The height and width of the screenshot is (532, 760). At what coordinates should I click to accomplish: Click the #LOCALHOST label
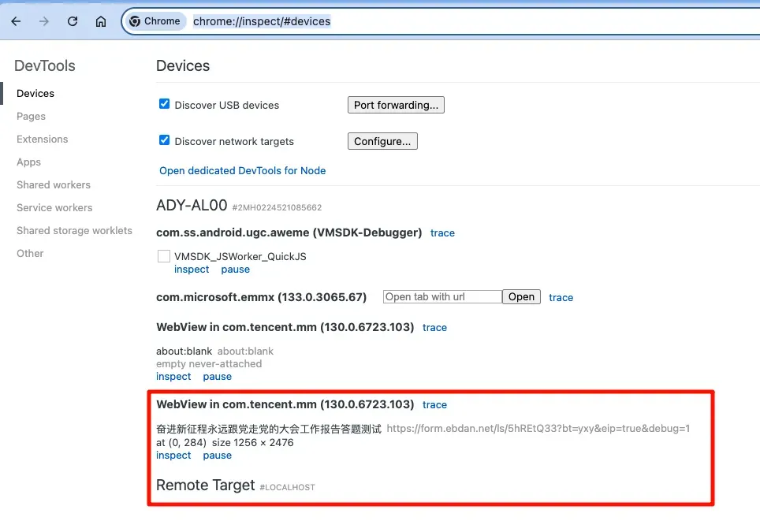pyautogui.click(x=288, y=487)
